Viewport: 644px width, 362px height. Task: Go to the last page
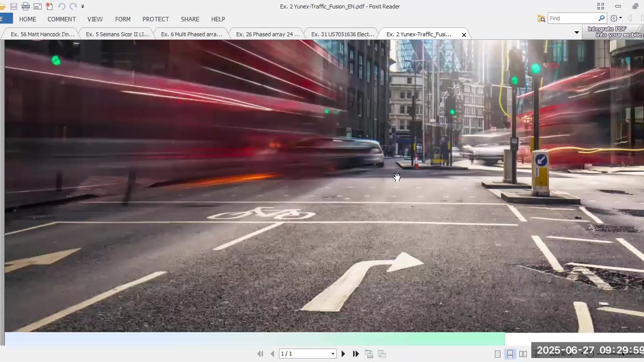click(356, 354)
